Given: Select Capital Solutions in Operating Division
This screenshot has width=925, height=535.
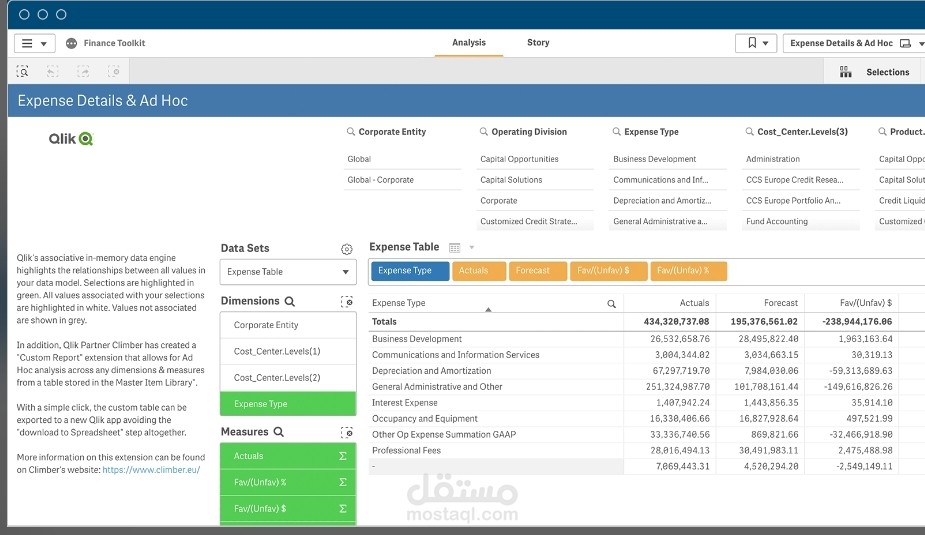Looking at the screenshot, I should (x=535, y=180).
